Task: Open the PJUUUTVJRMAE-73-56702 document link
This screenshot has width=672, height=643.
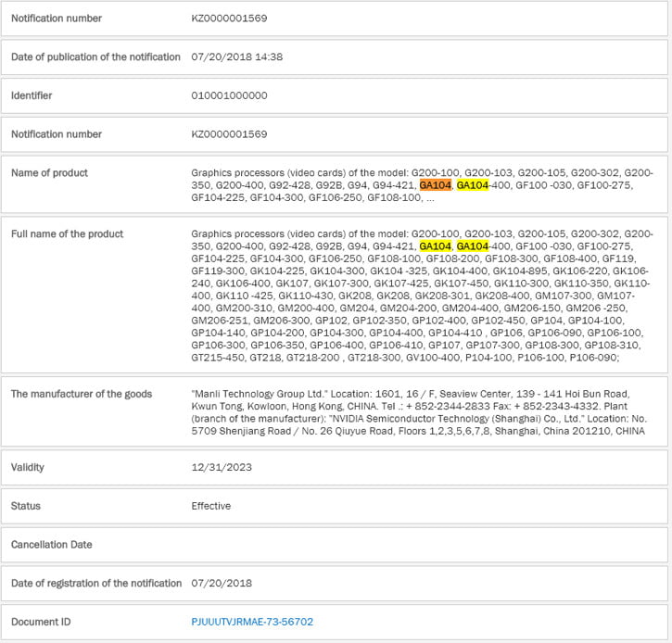Action: click(x=252, y=622)
